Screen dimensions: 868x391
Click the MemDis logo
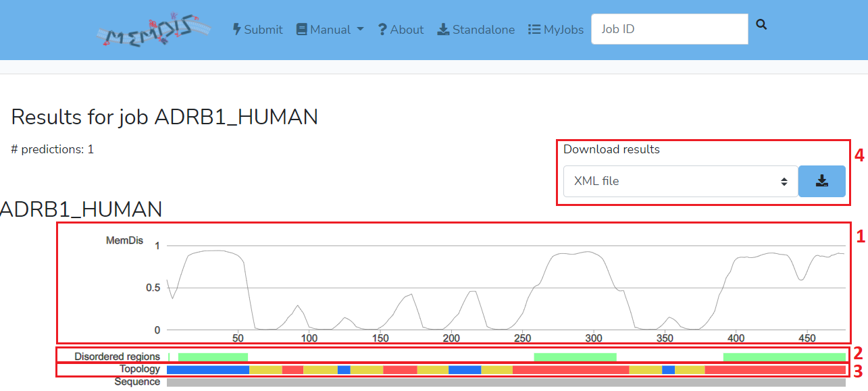click(x=153, y=30)
